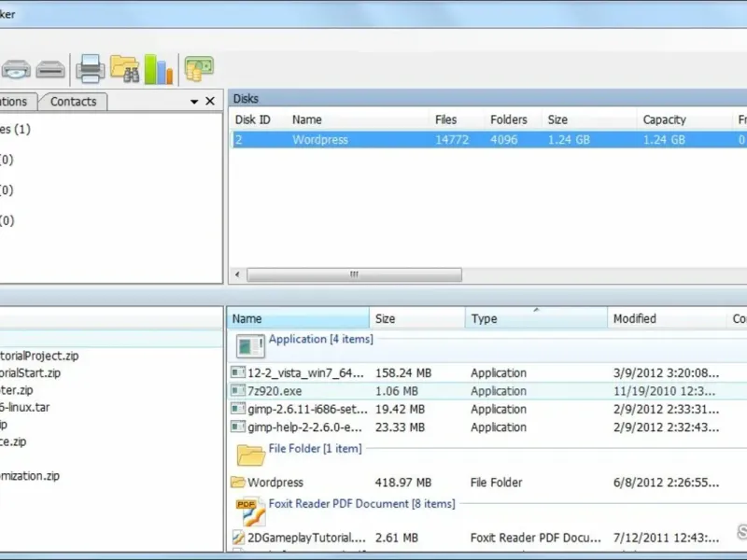Screen dimensions: 747x560
Task: Click the File Folder group icon
Action: coord(250,455)
